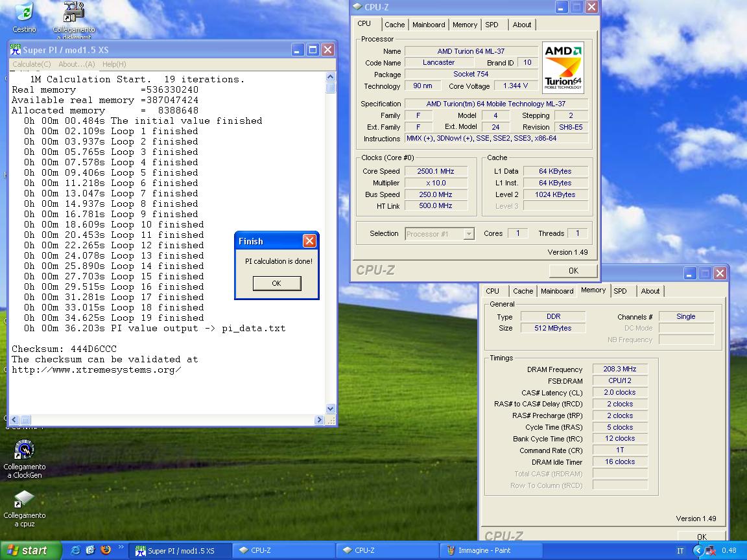Screen dimensions: 747x560
Task: Click the AMD Turion64 logo in CPU-Z
Action: [x=563, y=67]
